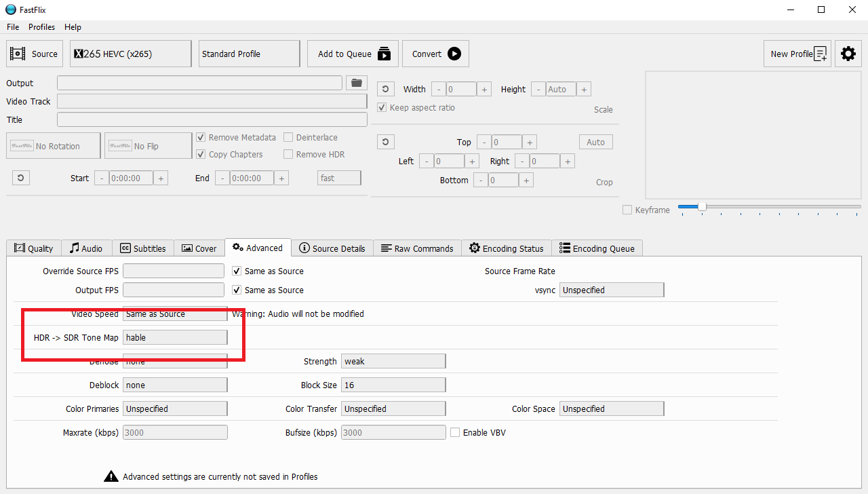Screen dimensions: 868x494
Task: Decrease Bottom crop value
Action: coord(480,180)
